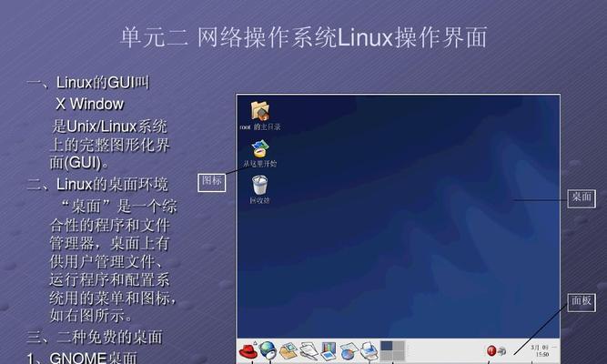Click the heading "二、Linux的桌面环境"
This screenshot has width=607, height=364.
[97, 185]
